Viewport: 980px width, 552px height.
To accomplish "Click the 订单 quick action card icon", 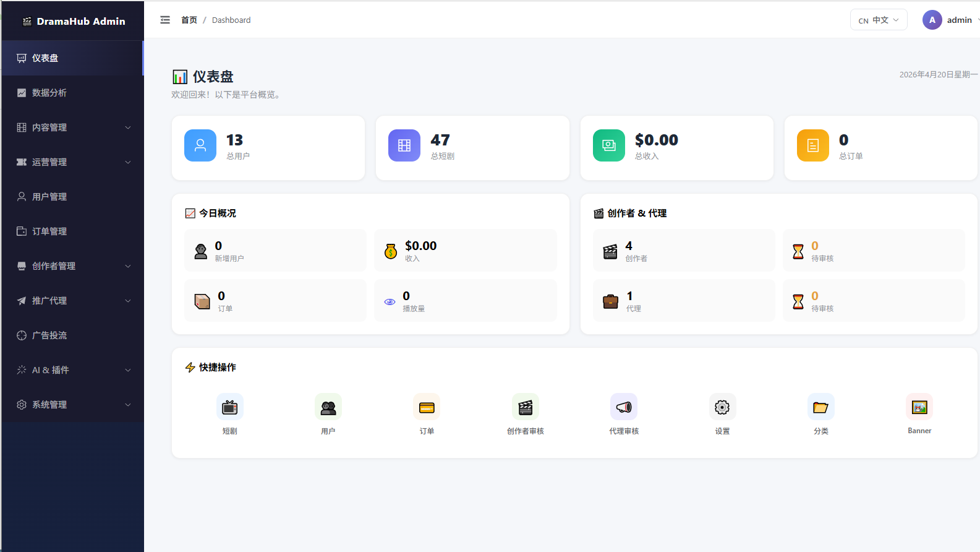I will 427,407.
